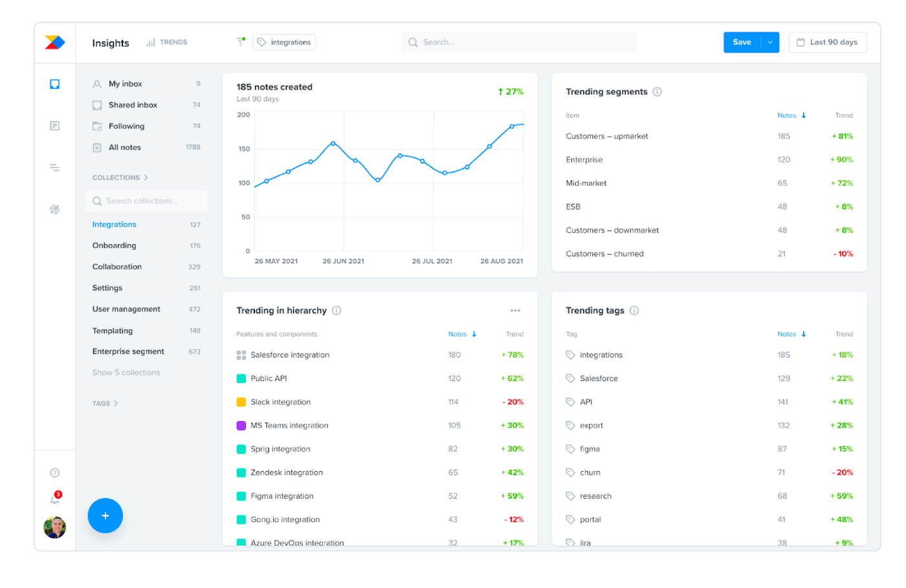Viewport: 906px width, 588px height.
Task: Open the Save dropdown arrow
Action: point(770,42)
